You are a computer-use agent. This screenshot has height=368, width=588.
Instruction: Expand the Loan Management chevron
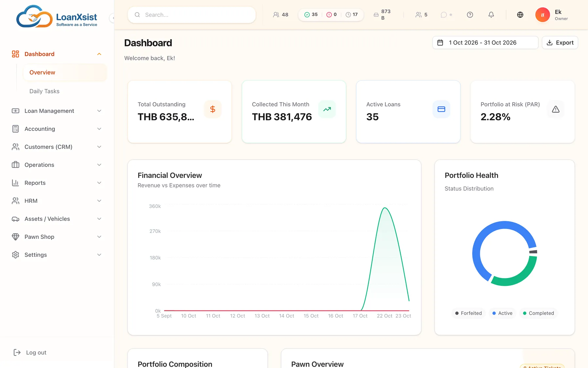click(99, 111)
